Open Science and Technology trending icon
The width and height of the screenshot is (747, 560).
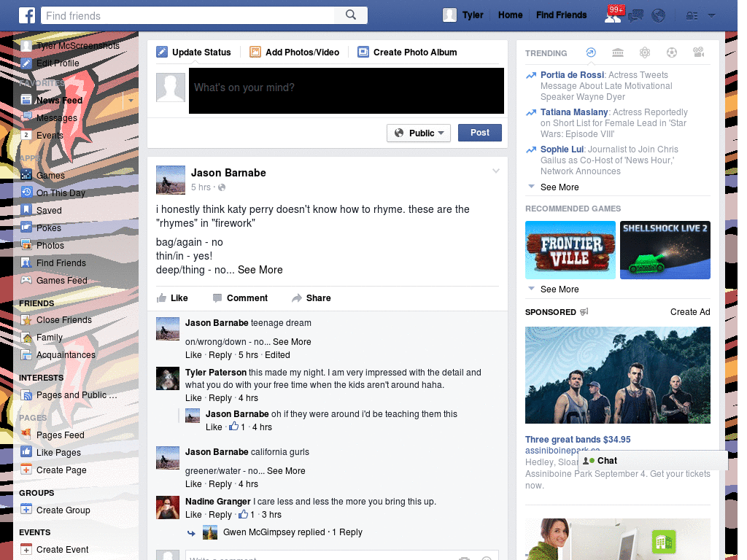[645, 52]
